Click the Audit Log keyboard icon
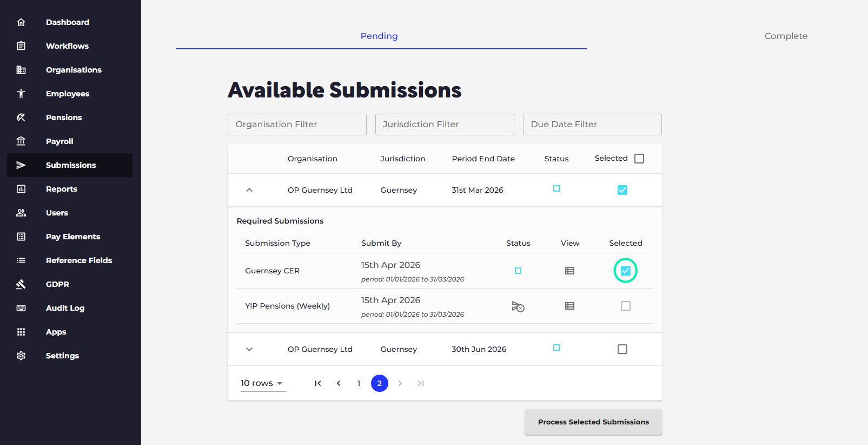The height and width of the screenshot is (445, 868). pos(21,308)
